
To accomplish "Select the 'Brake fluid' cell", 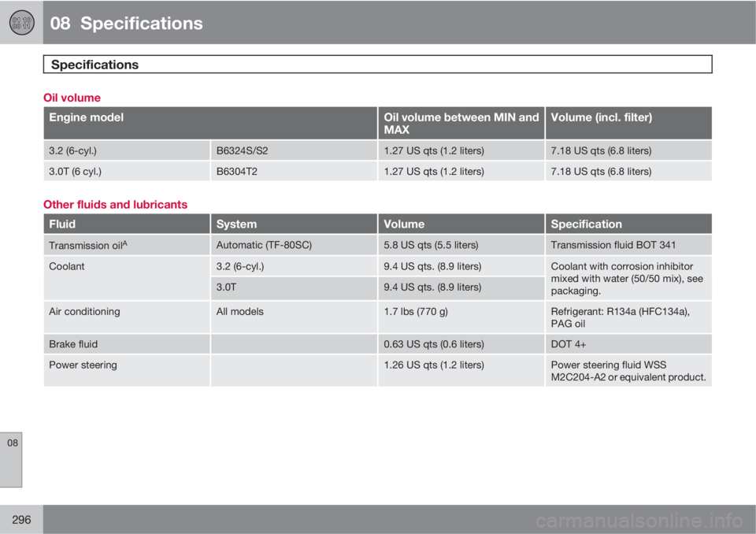I will coord(127,344).
